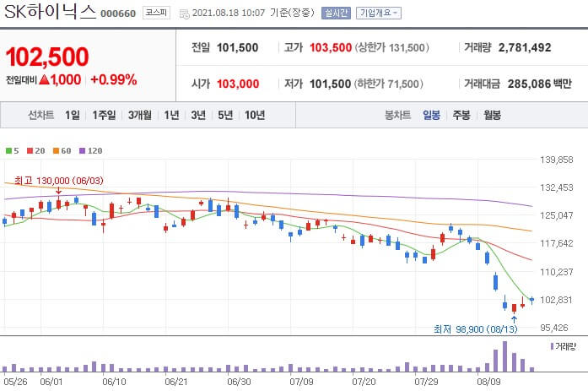
Task: Select the 3개월 line chart period
Action: [139, 115]
